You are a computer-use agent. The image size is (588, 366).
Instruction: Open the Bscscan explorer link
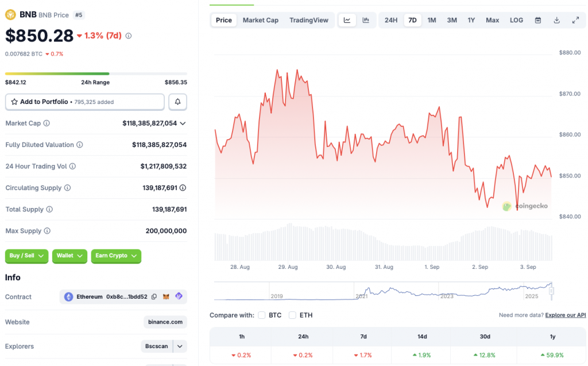coord(157,346)
